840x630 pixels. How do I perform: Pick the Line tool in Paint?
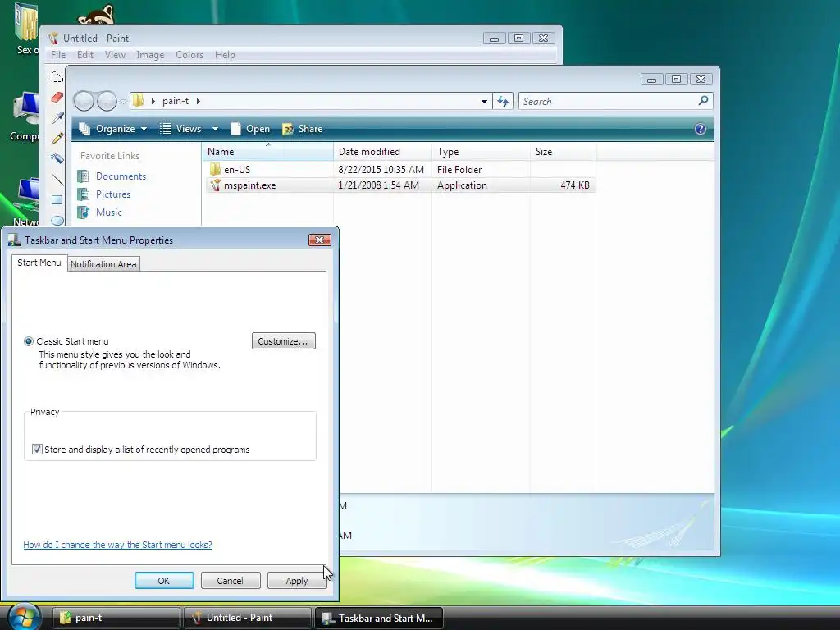(57, 180)
